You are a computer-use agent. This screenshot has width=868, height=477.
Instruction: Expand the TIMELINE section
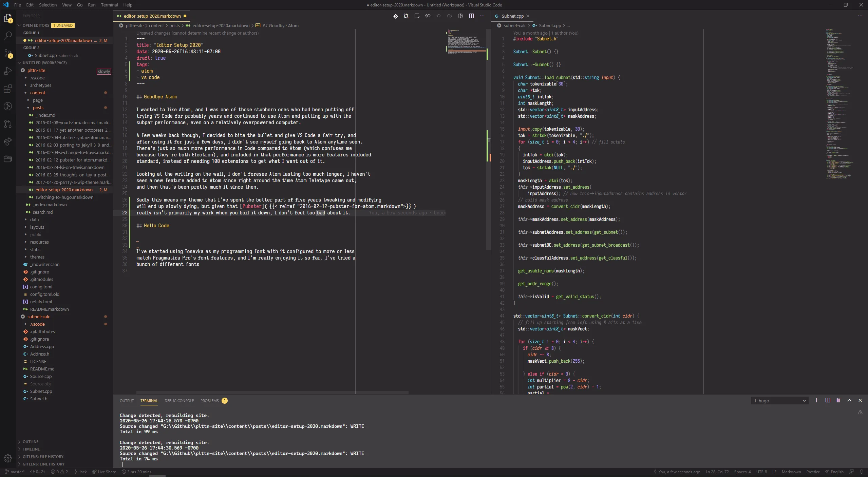[31, 449]
